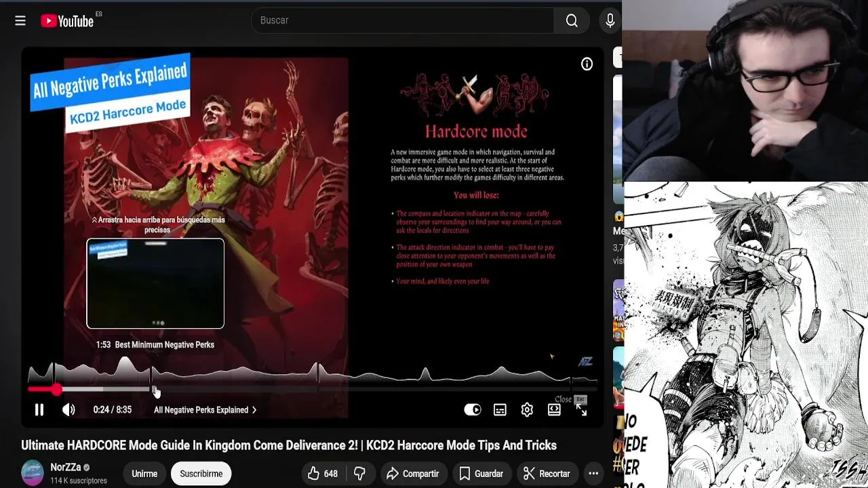Click the '114 K suscriptores' text
The width and height of the screenshot is (868, 488).
coord(79,481)
